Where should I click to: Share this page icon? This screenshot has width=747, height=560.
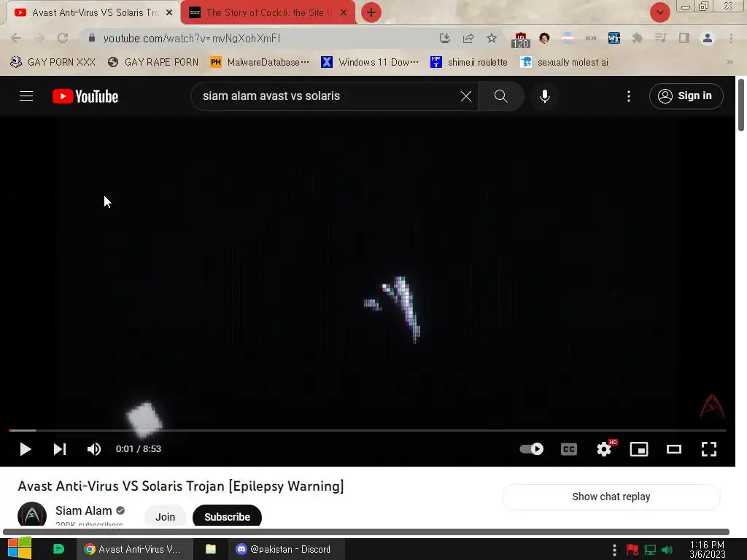tap(468, 38)
